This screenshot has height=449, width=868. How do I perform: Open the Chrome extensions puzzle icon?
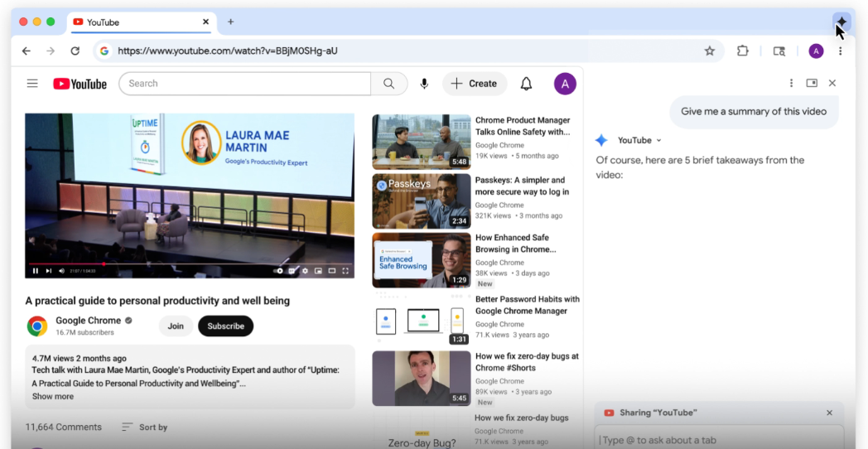pos(742,51)
